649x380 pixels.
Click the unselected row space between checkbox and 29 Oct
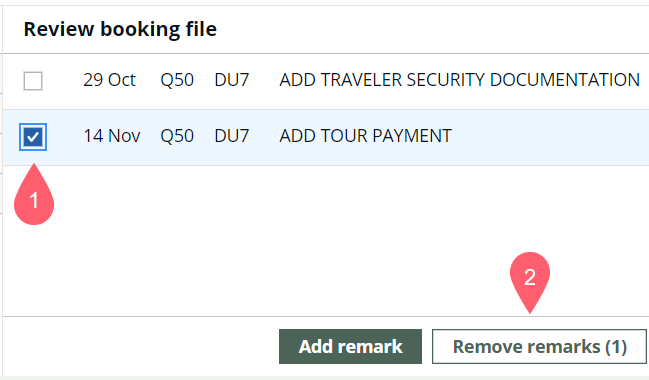point(63,81)
